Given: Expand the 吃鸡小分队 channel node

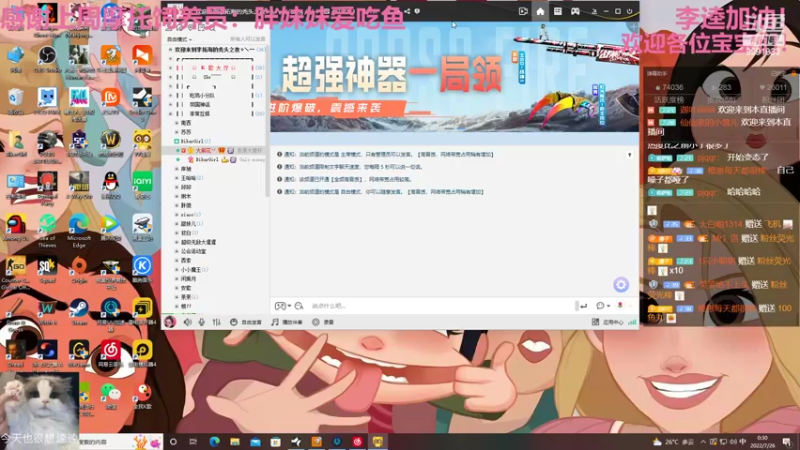Looking at the screenshot, I should [171, 95].
